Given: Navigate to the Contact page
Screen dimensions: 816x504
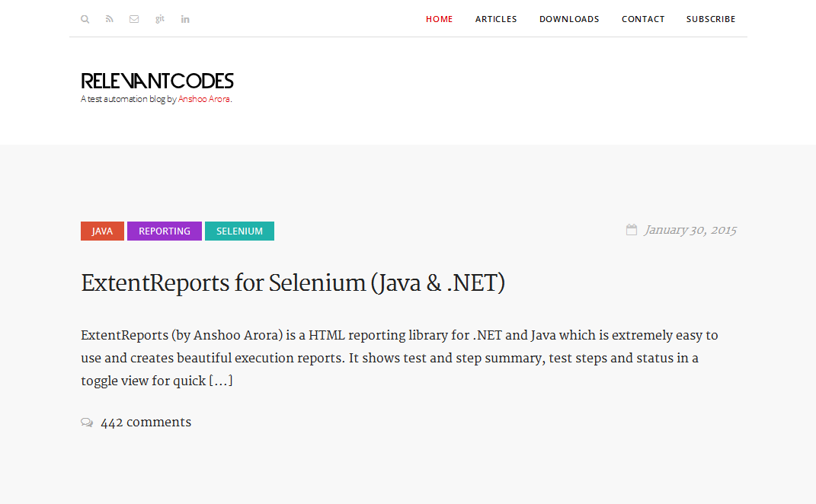Looking at the screenshot, I should click(643, 19).
